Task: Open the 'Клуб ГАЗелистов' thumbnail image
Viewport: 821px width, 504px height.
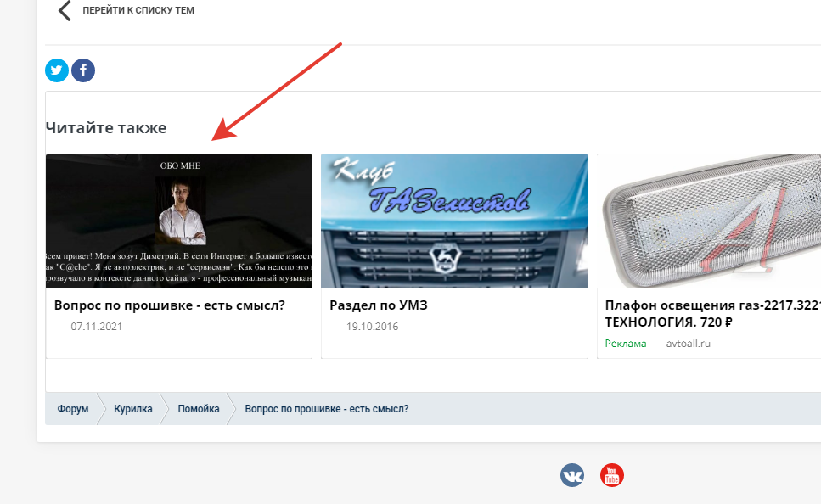Action: [454, 221]
